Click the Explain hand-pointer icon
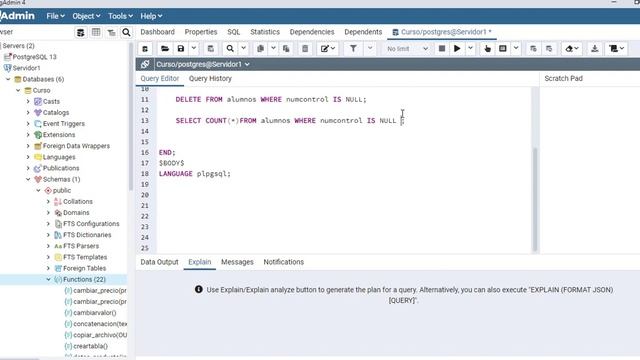The width and height of the screenshot is (640, 360). click(487, 49)
